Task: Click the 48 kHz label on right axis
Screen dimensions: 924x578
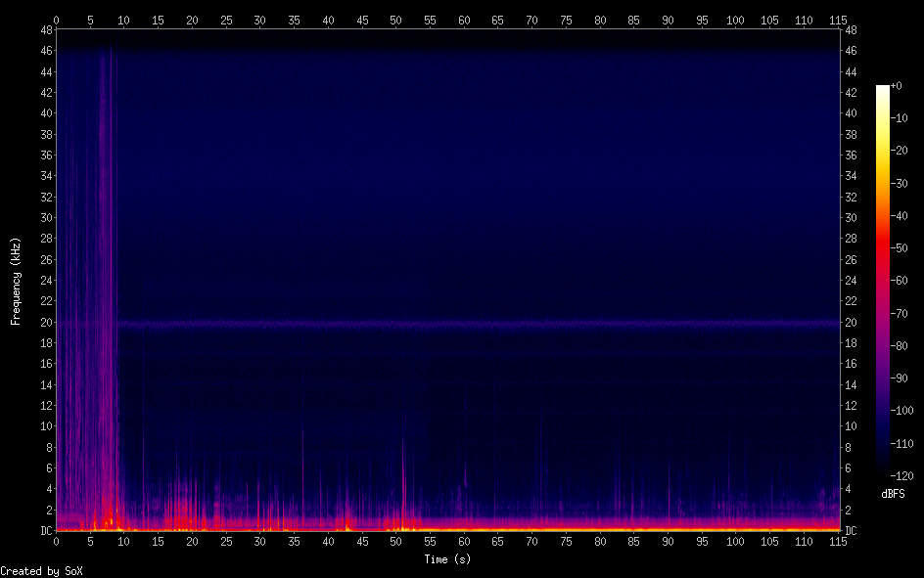Action: [x=851, y=30]
